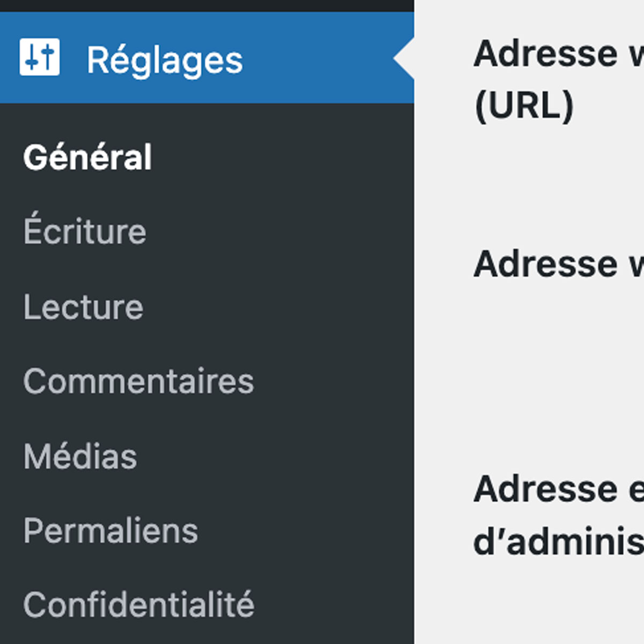This screenshot has height=644, width=644.
Task: Click white arrow pointer beside Réglages
Action: (404, 58)
